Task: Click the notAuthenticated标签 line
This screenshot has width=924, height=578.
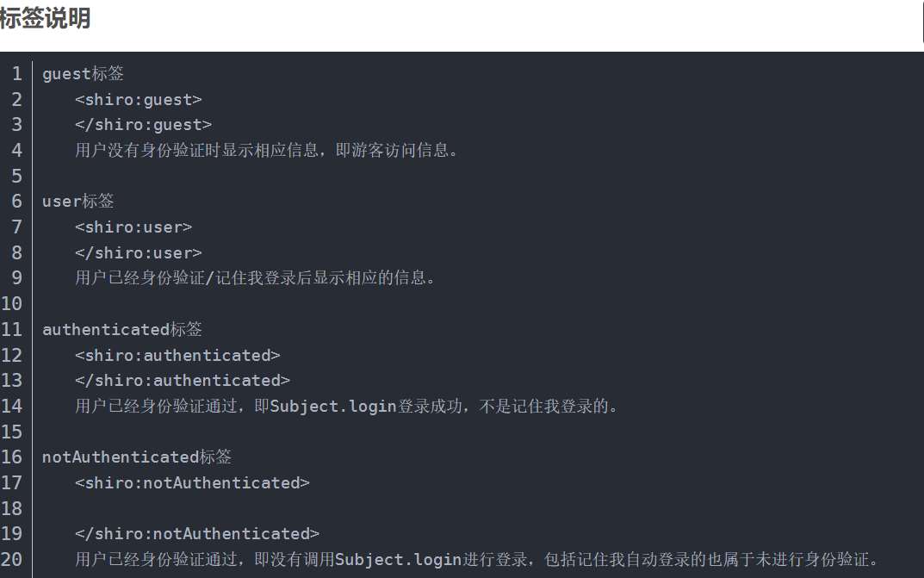Action: click(137, 457)
